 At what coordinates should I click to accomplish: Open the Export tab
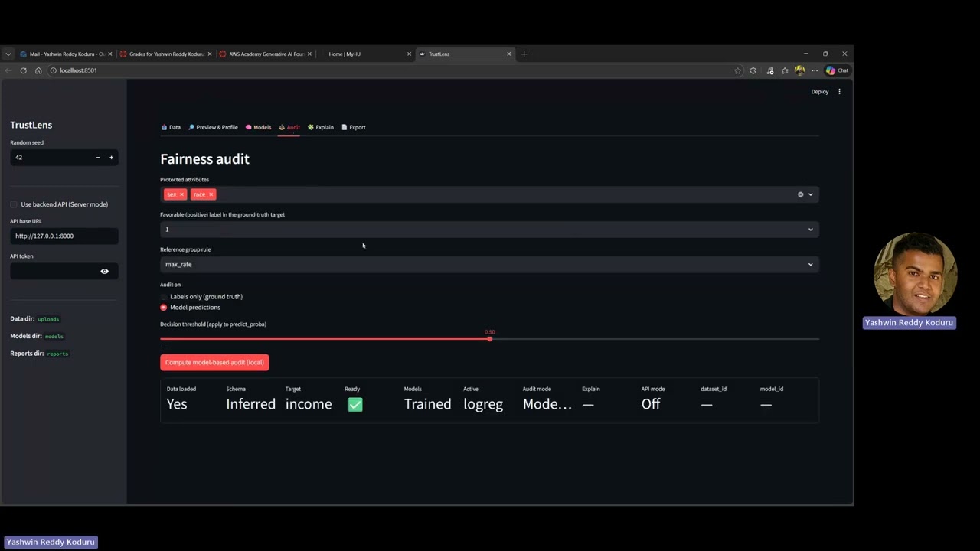click(x=353, y=127)
